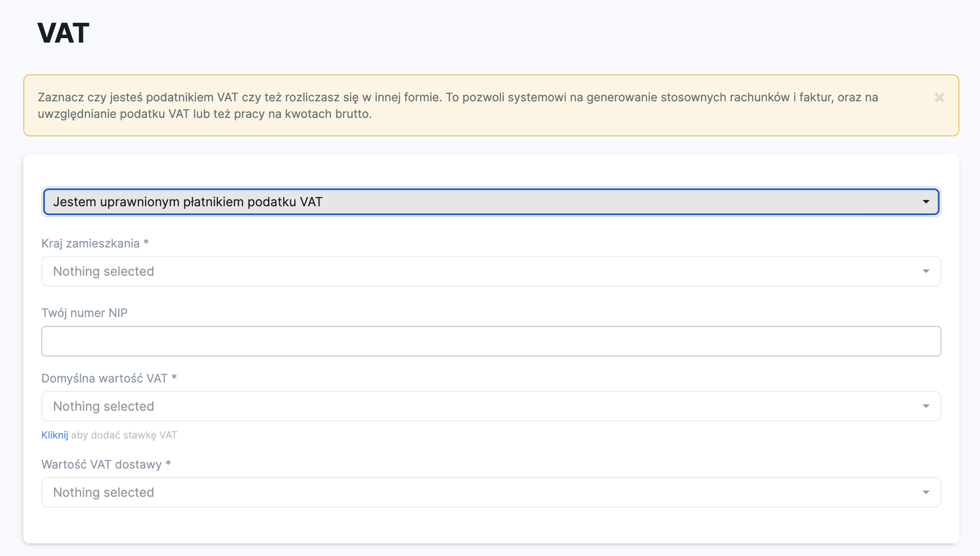The width and height of the screenshot is (980, 556).
Task: Click the Kliknij link to add VAT rate
Action: click(x=55, y=435)
